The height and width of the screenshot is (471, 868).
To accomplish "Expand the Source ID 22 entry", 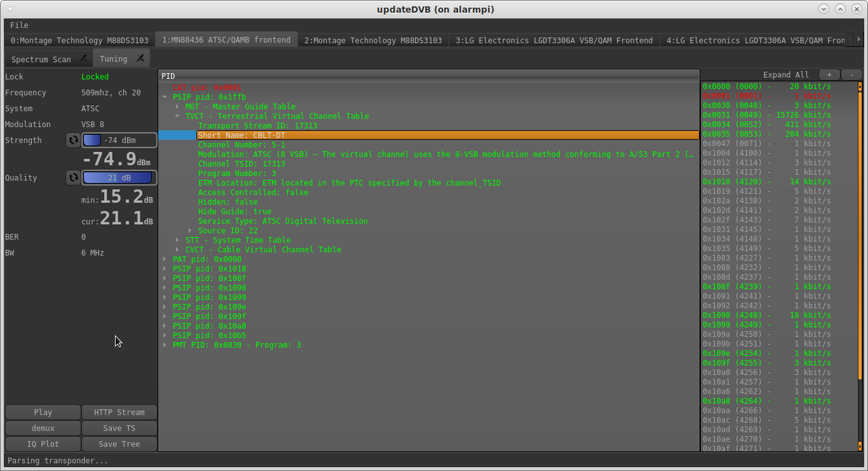I will pyautogui.click(x=191, y=231).
